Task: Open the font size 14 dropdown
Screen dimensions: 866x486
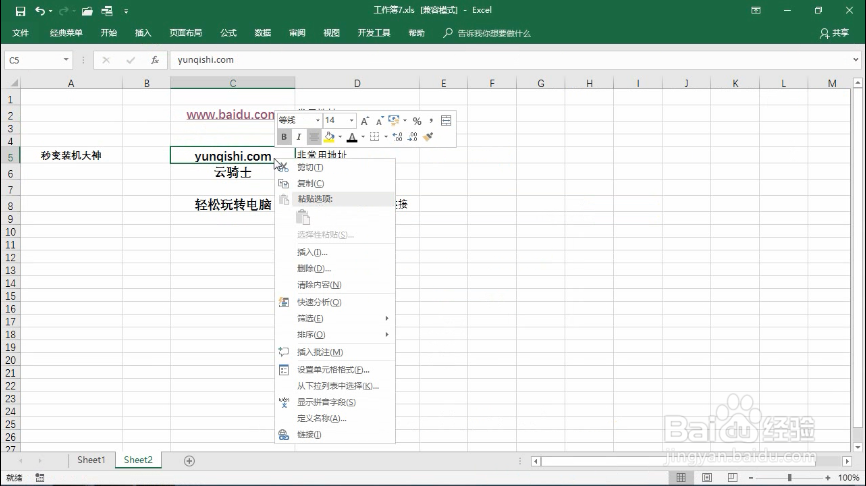Action: (x=351, y=120)
